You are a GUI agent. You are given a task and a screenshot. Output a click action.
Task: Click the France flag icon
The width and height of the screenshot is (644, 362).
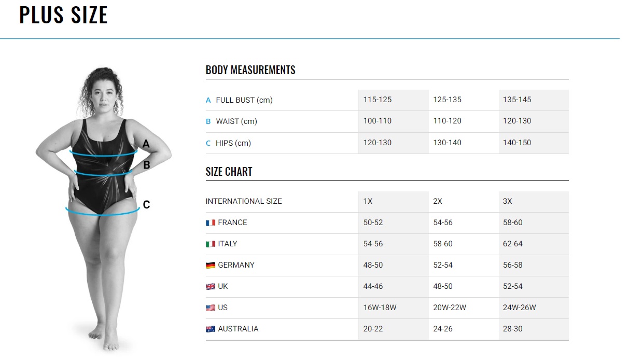tap(211, 222)
